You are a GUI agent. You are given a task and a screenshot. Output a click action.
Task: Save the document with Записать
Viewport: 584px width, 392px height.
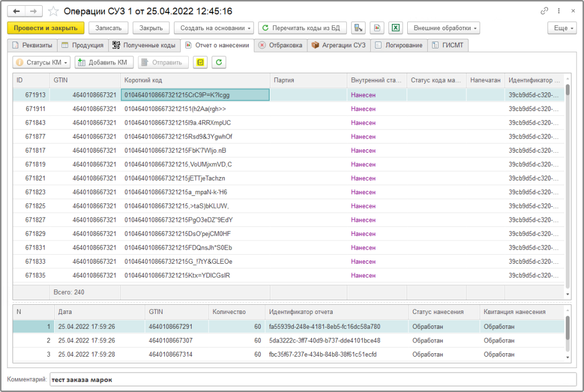[108, 28]
